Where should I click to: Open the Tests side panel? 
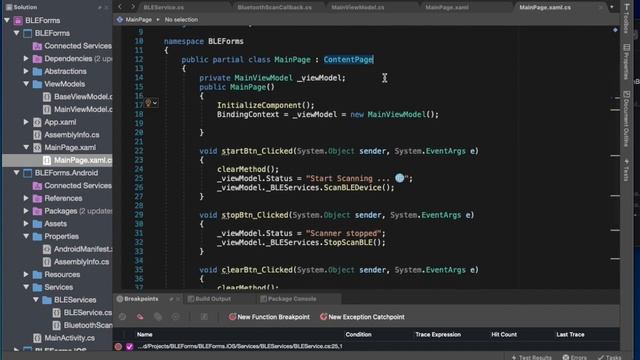(x=627, y=170)
